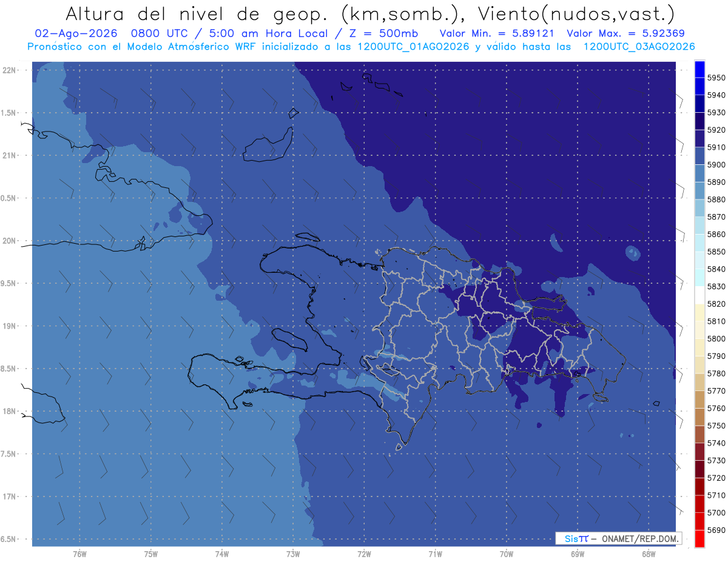
Task: Click the 'ONAMET/REP.DOM.' credit label
Action: pyautogui.click(x=641, y=538)
